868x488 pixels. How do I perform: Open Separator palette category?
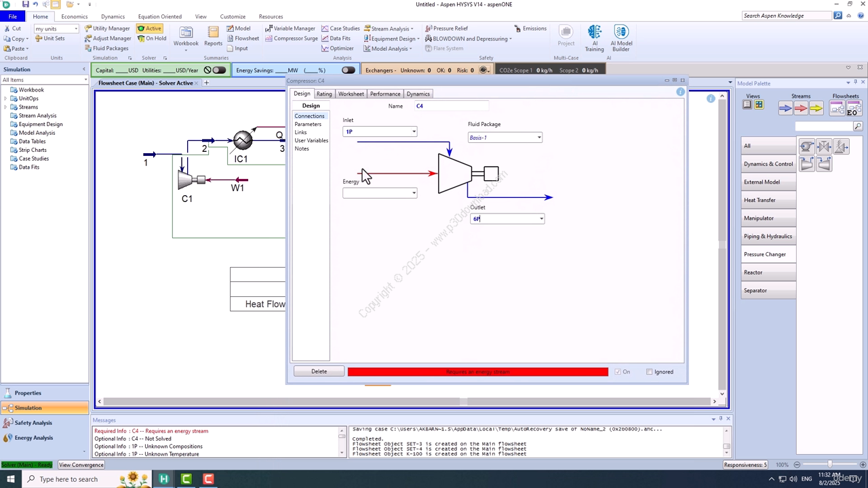[x=768, y=290]
